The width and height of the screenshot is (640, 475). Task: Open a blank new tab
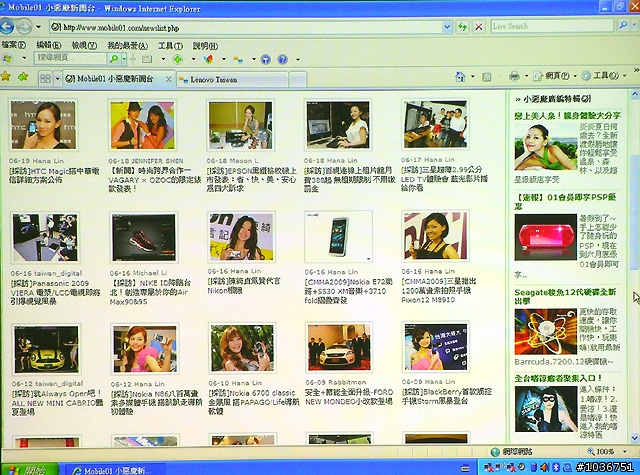tap(298, 80)
